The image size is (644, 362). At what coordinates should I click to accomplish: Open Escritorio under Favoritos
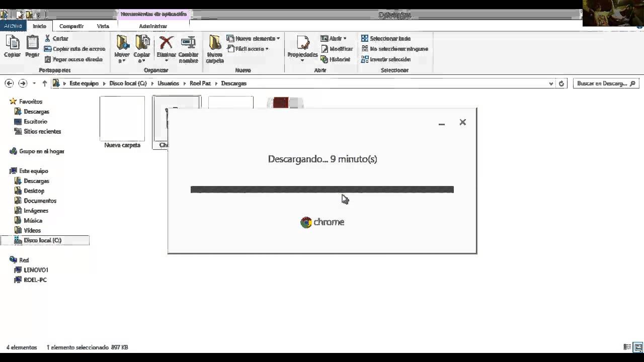(35, 122)
